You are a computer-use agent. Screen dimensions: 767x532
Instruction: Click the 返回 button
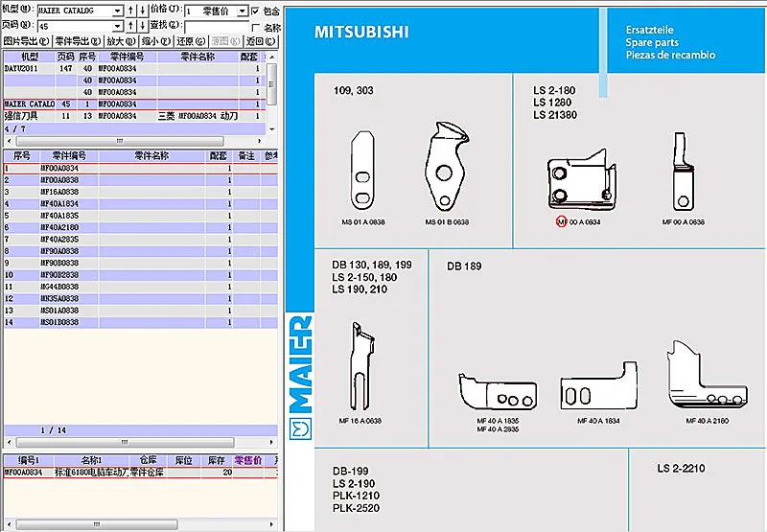[x=261, y=41]
